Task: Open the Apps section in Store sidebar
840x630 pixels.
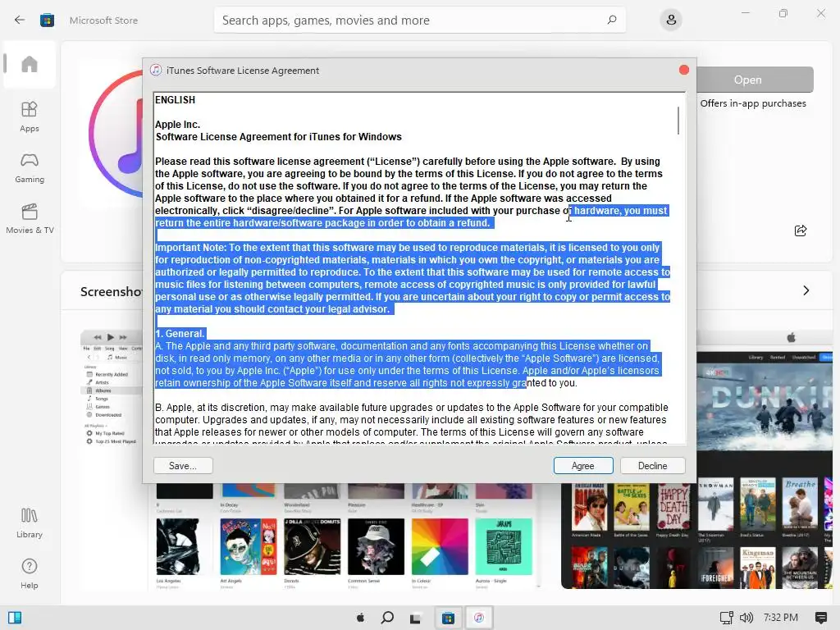Action: 30,116
